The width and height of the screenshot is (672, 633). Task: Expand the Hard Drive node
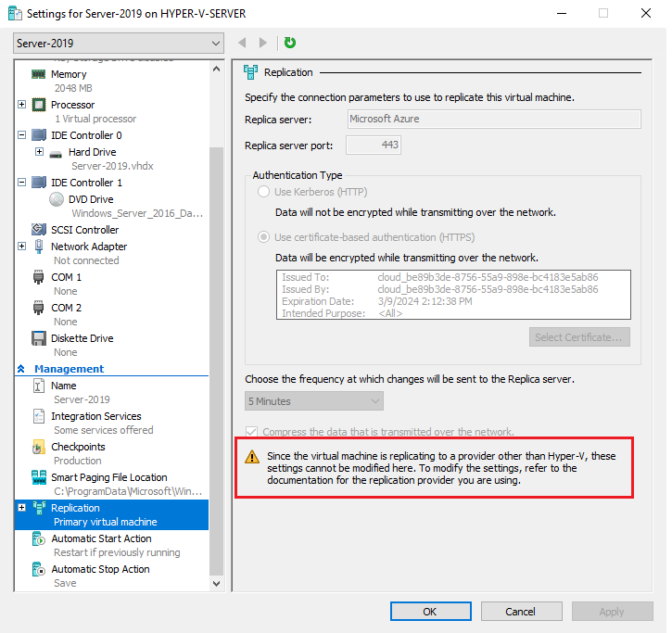pyautogui.click(x=40, y=151)
